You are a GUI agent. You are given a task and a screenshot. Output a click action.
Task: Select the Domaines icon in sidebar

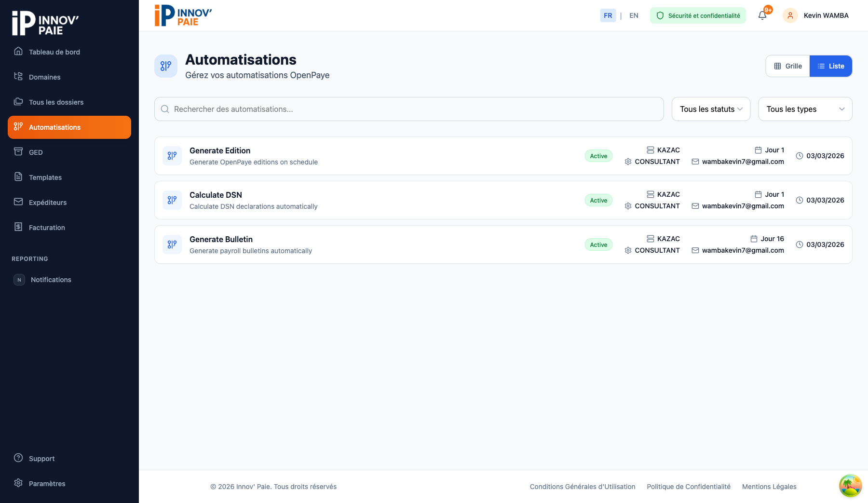18,77
